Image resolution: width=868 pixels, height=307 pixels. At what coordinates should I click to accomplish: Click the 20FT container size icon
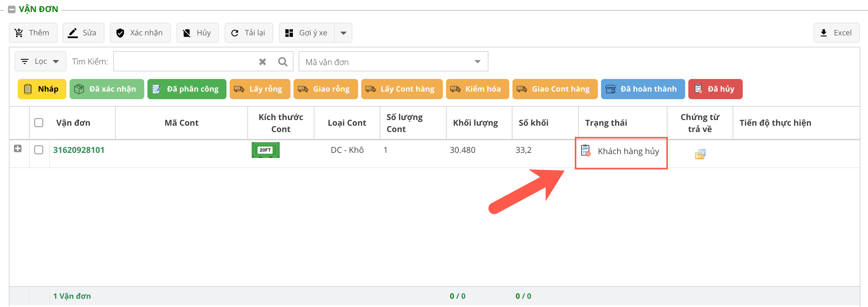265,150
